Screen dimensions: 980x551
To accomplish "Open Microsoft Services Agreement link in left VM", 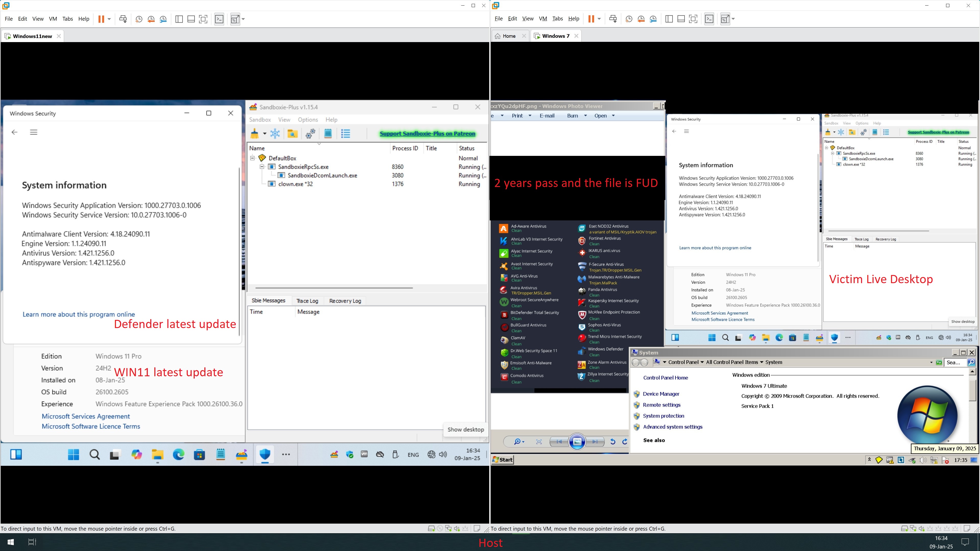I will point(85,416).
